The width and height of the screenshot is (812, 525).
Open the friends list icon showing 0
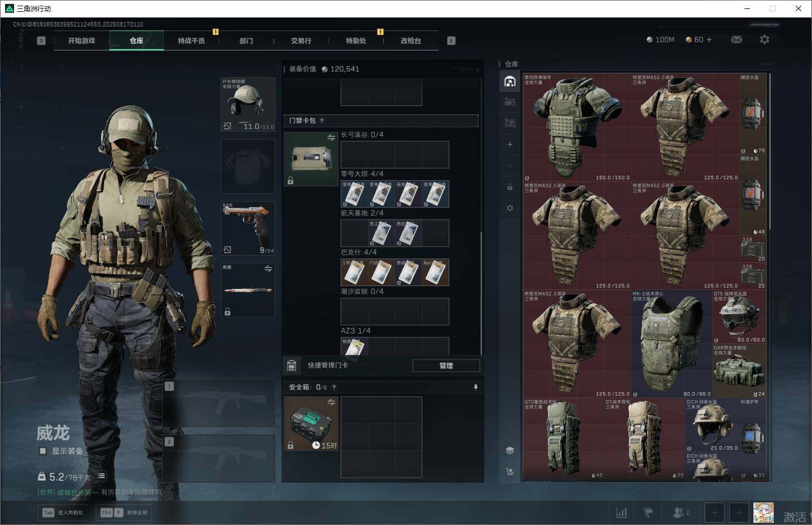pyautogui.click(x=681, y=513)
